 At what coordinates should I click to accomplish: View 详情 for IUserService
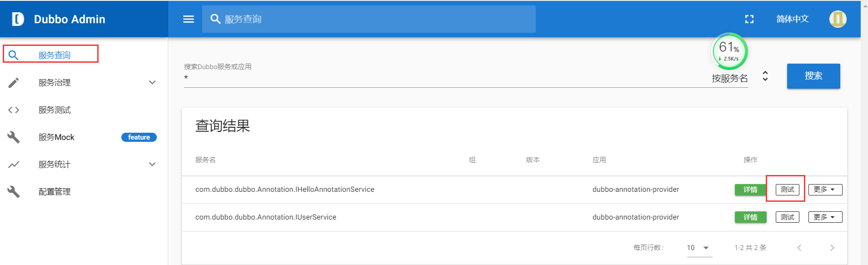(750, 217)
